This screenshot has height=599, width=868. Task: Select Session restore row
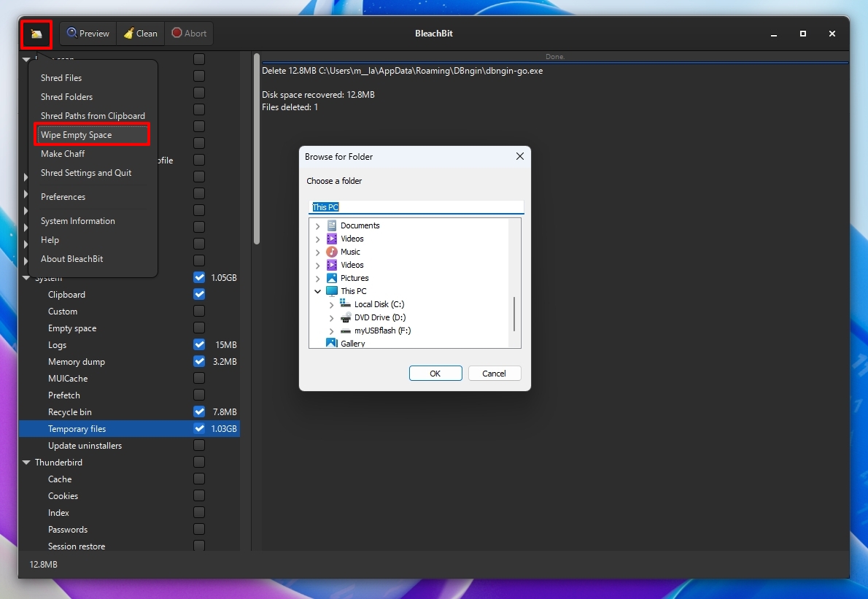pos(130,546)
